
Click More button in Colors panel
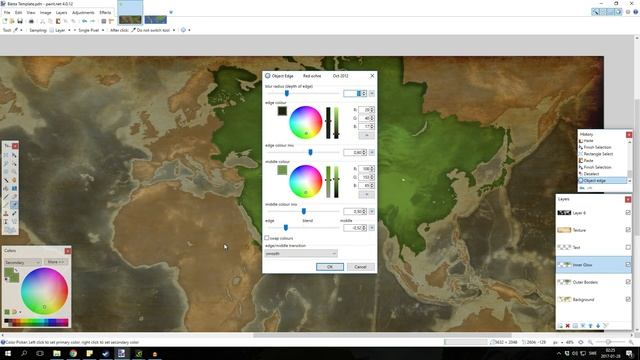coord(56,262)
